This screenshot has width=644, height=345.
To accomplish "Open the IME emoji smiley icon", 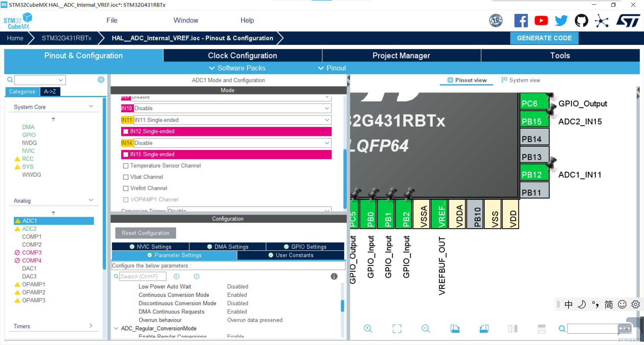I will coord(622,304).
